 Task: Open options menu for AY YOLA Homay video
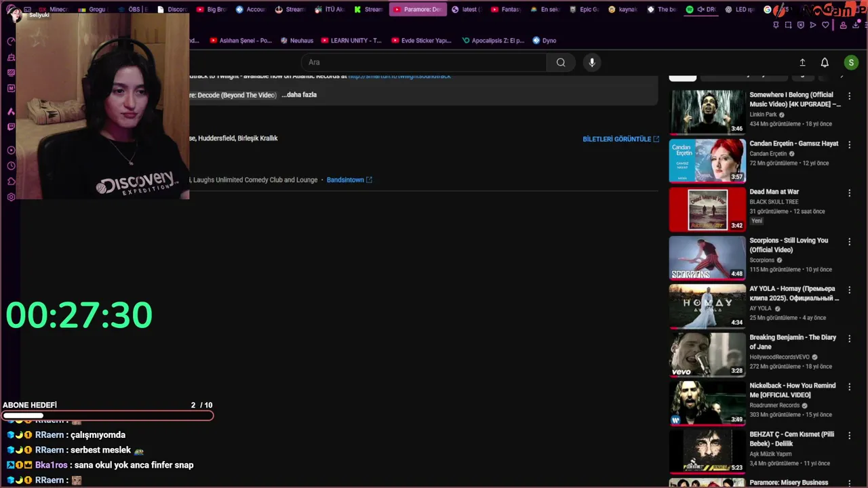[x=849, y=290]
